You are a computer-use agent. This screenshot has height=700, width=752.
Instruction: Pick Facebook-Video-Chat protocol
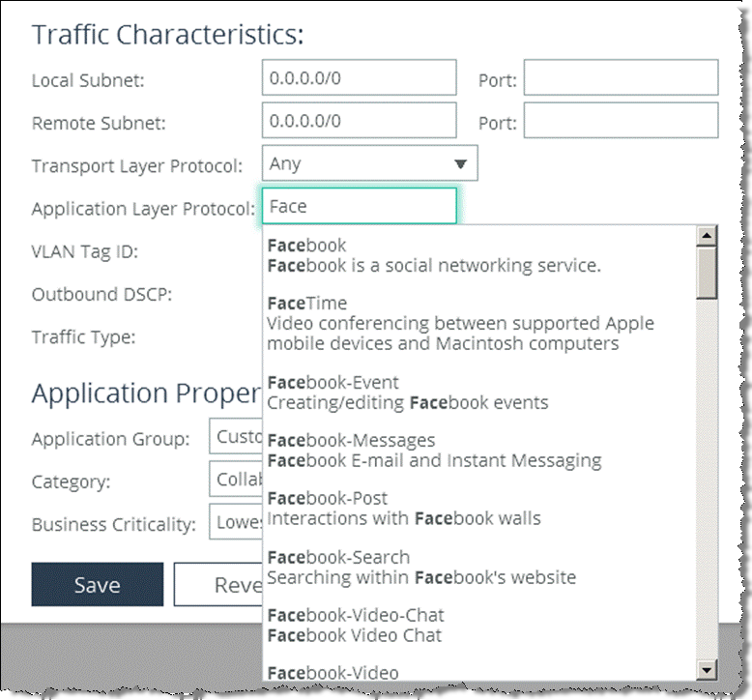[479, 626]
